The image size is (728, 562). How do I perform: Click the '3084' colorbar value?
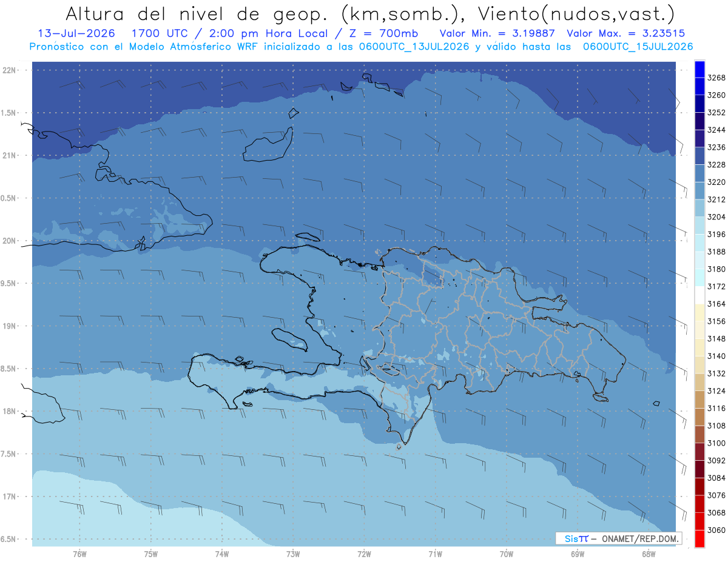(x=716, y=478)
